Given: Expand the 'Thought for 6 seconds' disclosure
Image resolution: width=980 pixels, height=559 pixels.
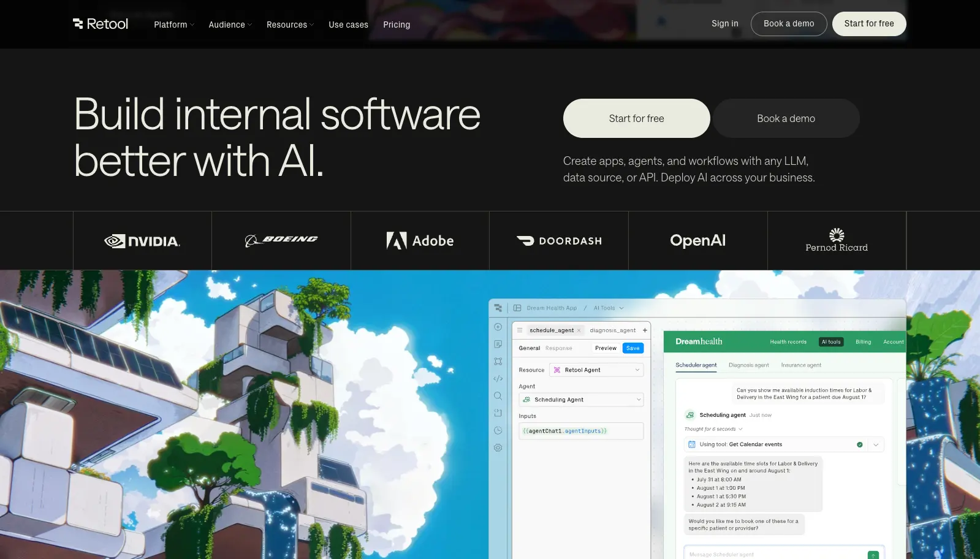Looking at the screenshot, I should pos(713,429).
